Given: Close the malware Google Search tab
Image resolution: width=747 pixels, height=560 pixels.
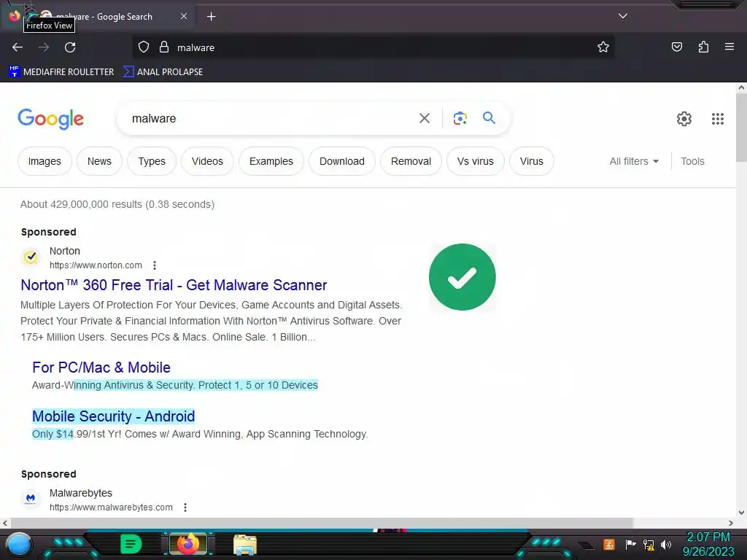Looking at the screenshot, I should point(184,16).
